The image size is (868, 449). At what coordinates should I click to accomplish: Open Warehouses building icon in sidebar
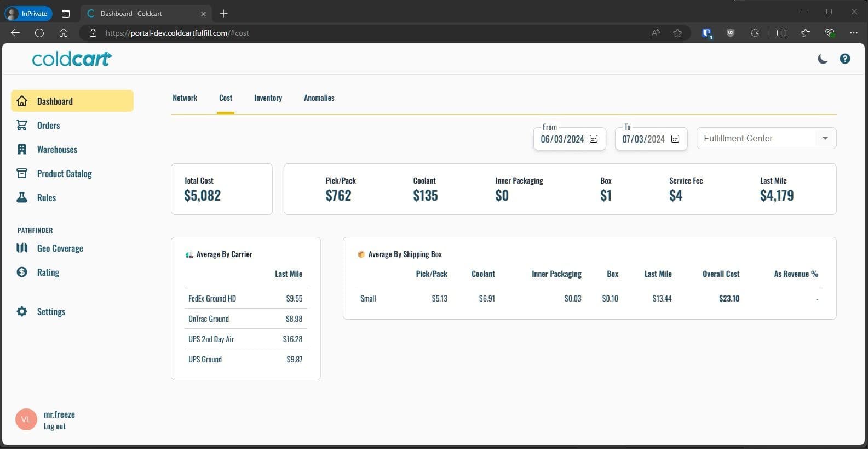point(22,150)
